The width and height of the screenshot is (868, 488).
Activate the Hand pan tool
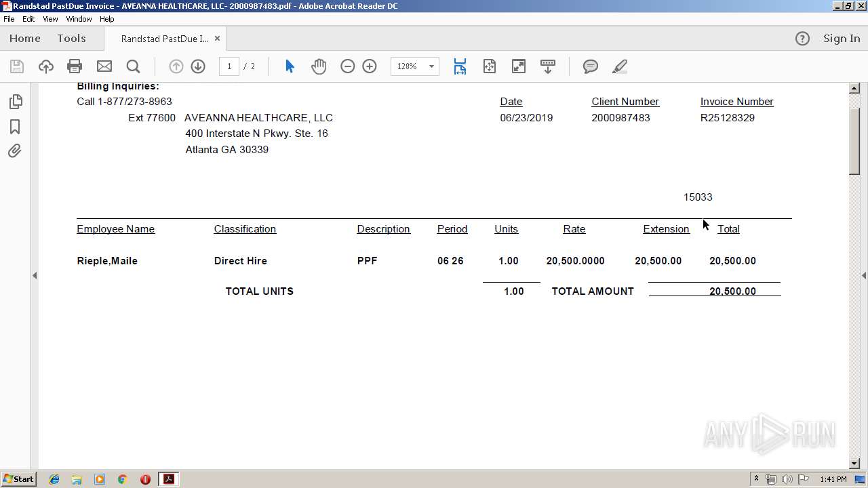pos(319,66)
